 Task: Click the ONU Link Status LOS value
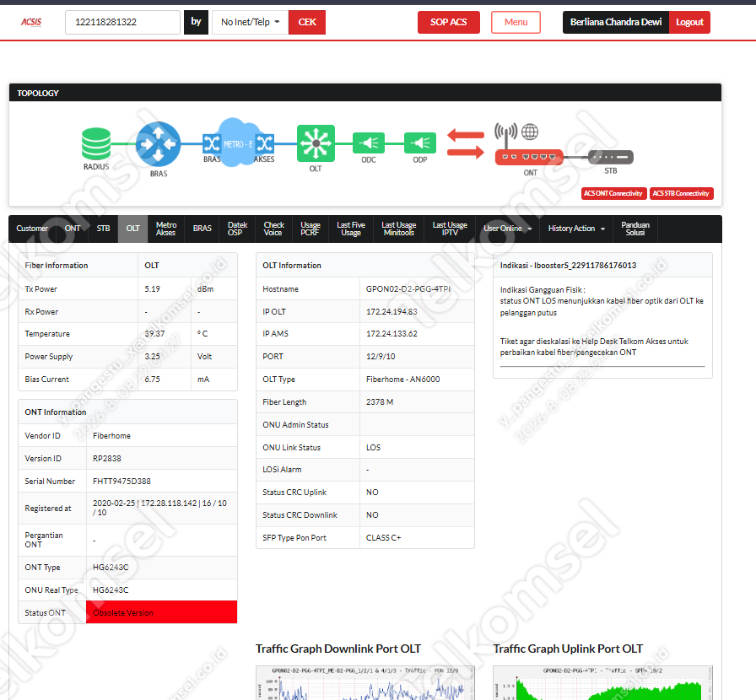point(373,447)
